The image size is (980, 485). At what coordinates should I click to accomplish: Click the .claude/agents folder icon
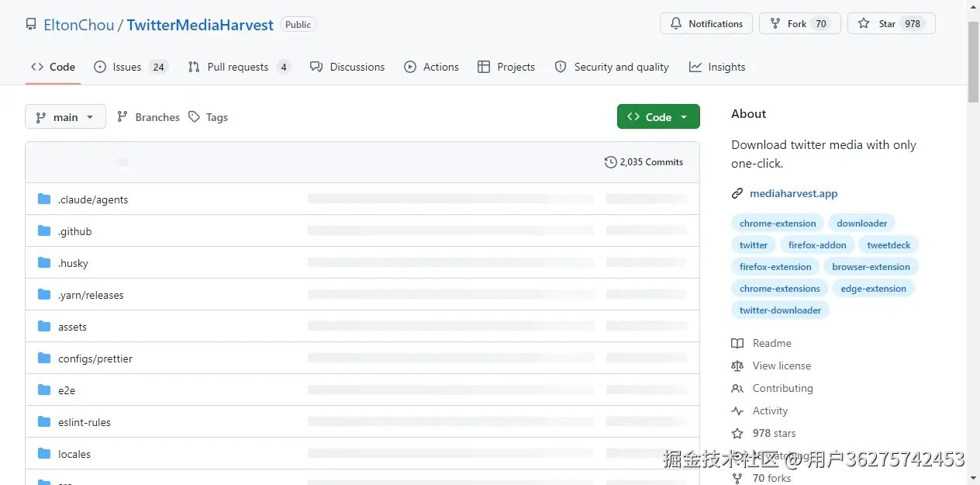point(44,199)
